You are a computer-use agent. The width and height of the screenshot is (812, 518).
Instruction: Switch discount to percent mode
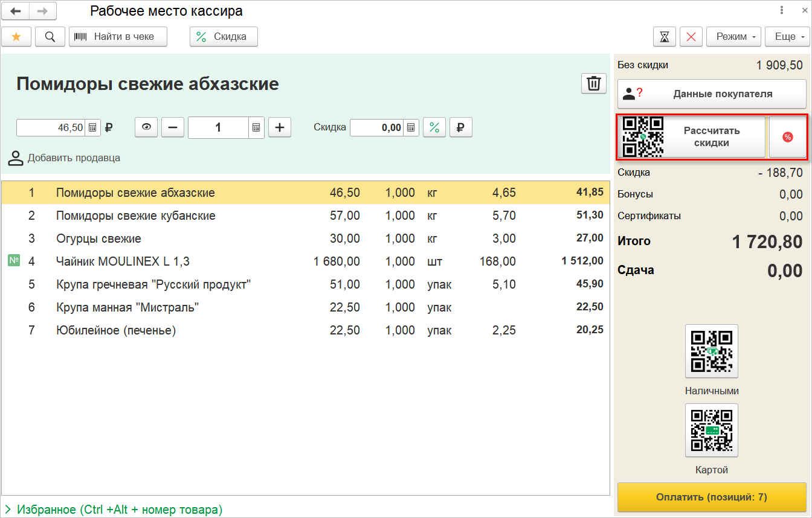point(434,128)
